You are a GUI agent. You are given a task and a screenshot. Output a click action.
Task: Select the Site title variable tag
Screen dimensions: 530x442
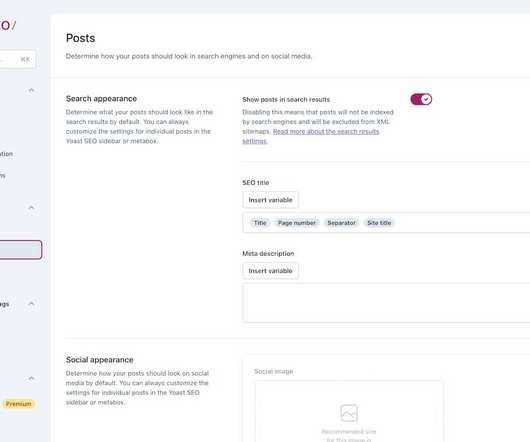379,223
